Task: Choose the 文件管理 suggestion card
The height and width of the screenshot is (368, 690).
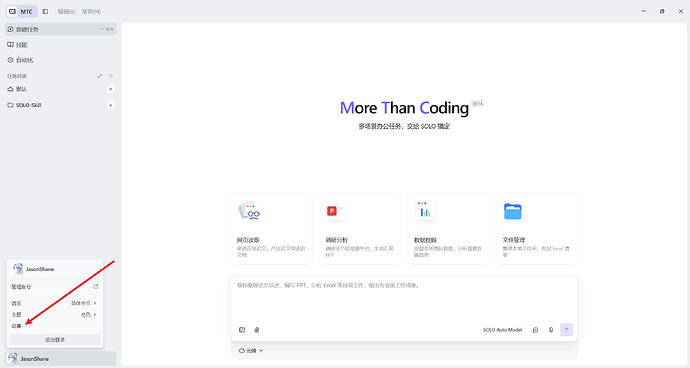Action: pos(537,228)
